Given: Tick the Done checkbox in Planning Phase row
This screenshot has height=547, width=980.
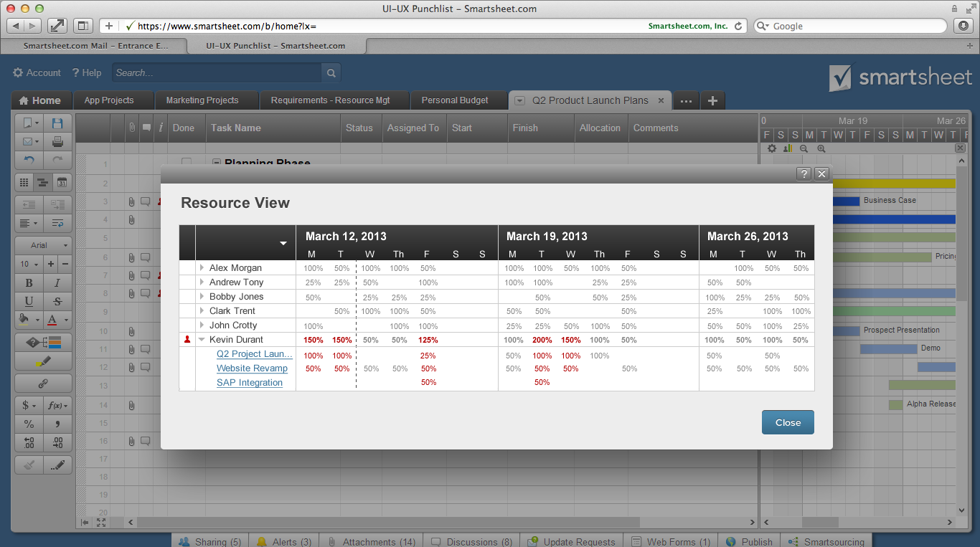Looking at the screenshot, I should 187,162.
